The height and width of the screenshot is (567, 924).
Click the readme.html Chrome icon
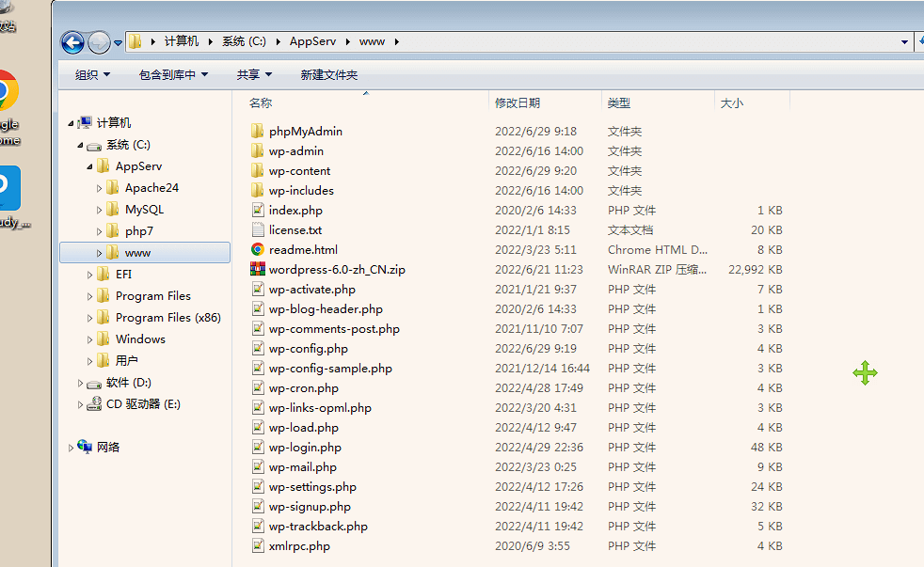[258, 249]
